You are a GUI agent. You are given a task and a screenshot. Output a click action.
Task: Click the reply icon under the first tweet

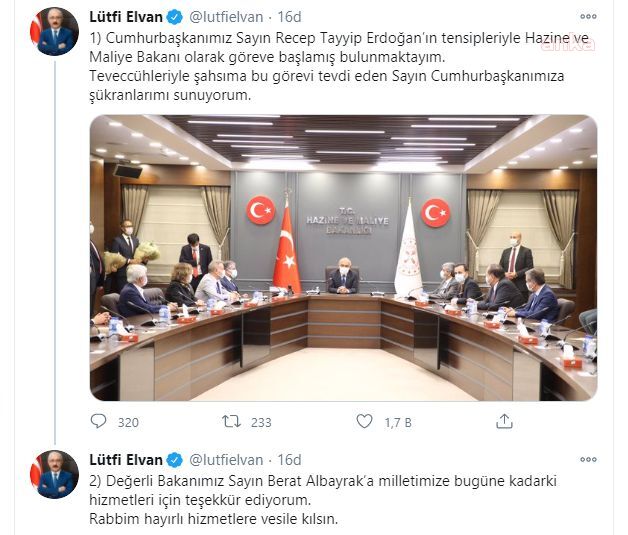(x=99, y=421)
